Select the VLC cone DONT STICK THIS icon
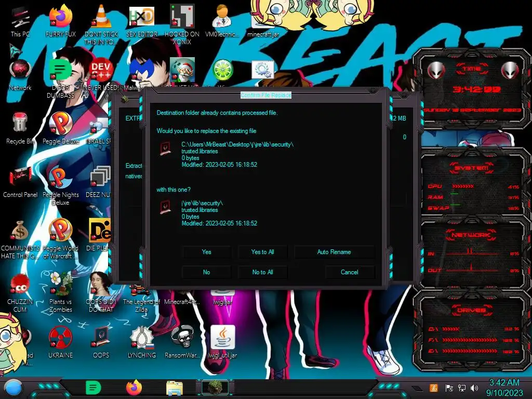 click(101, 24)
